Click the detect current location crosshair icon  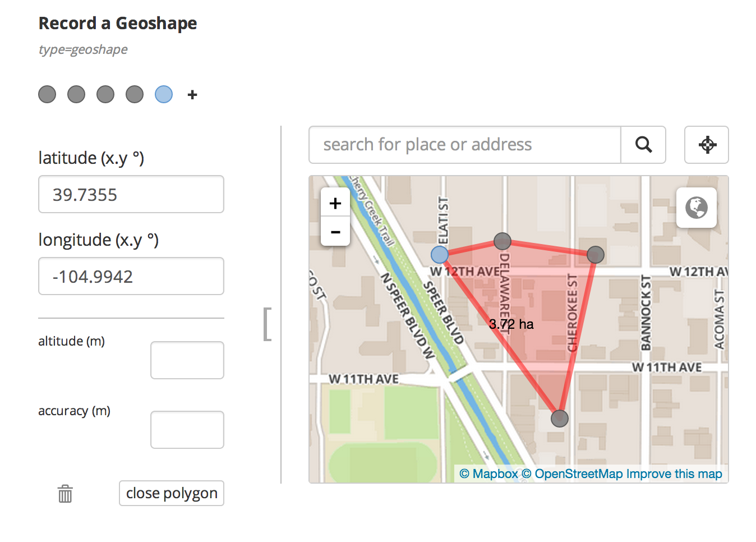click(707, 145)
